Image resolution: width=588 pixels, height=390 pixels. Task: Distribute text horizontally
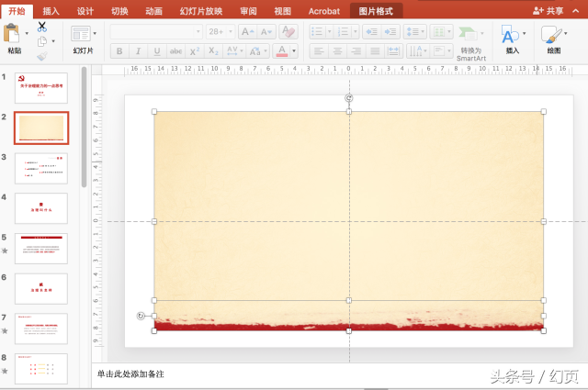393,51
